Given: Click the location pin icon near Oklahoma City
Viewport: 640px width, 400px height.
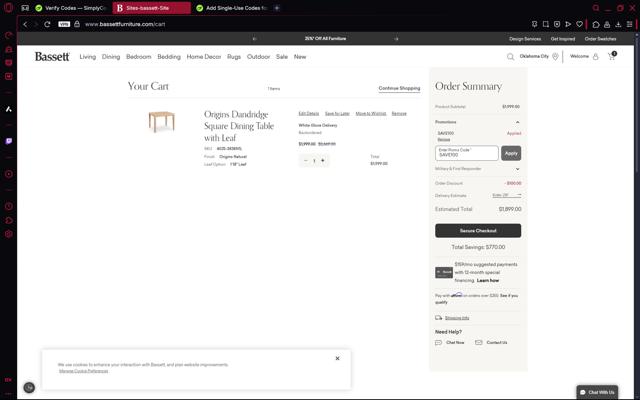Looking at the screenshot, I should [x=555, y=57].
